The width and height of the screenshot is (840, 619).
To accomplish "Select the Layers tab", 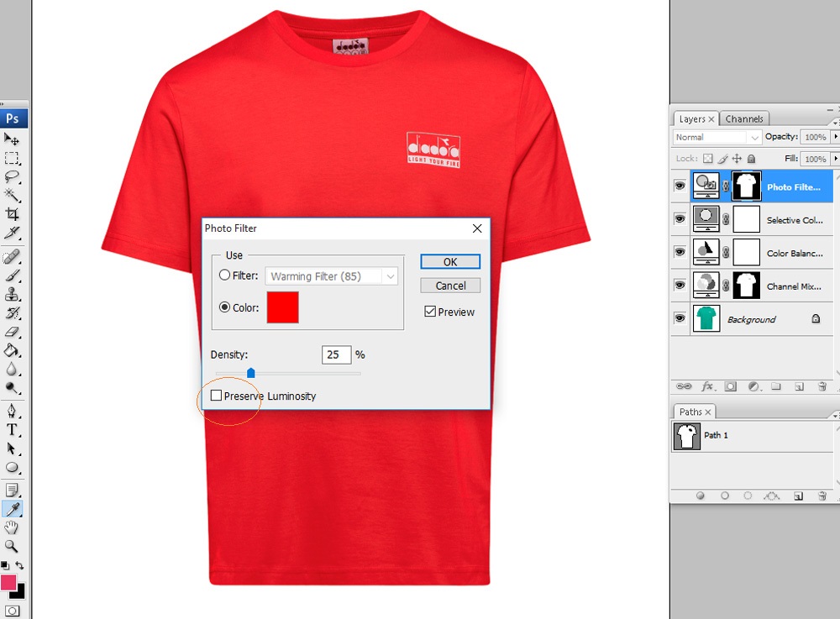I will tap(696, 119).
